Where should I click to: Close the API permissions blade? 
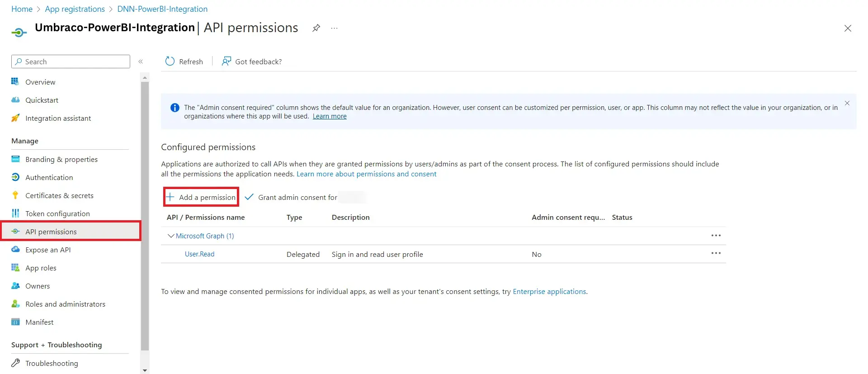[x=848, y=28]
